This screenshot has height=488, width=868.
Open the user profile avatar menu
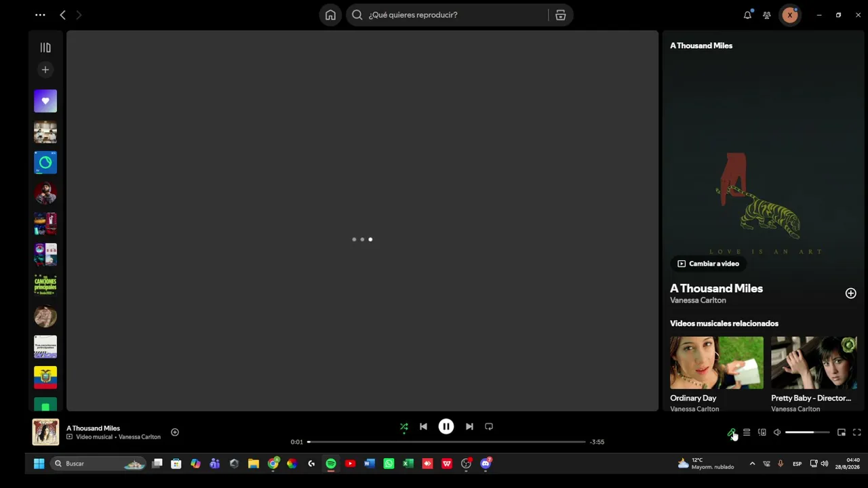(x=789, y=15)
